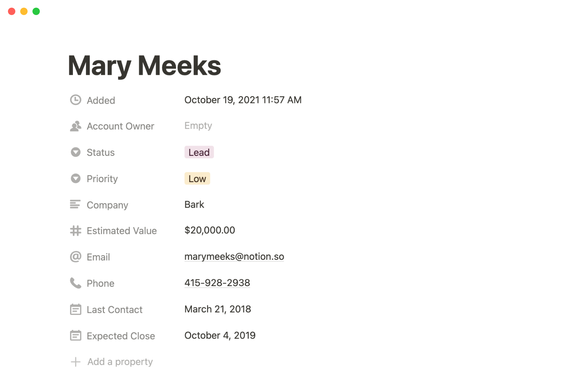
Task: Open the Lead status tag dropdown
Action: (x=199, y=152)
